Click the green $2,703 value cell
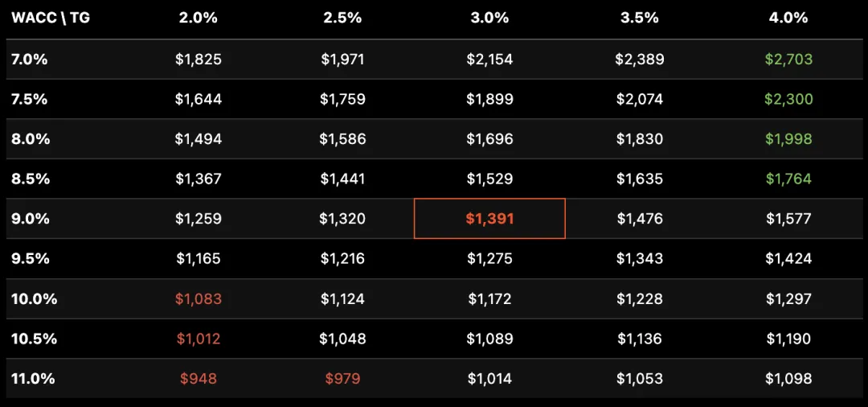Screen dimensions: 868x407 pyautogui.click(x=788, y=59)
